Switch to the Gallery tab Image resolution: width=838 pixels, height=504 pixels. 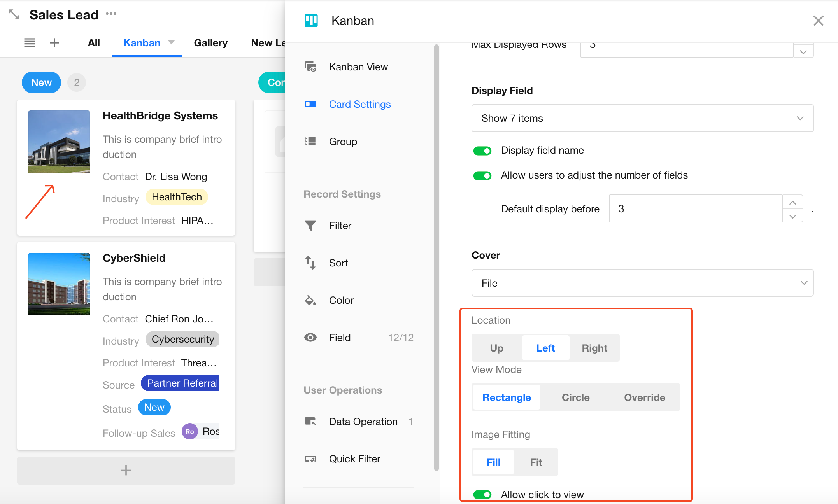pyautogui.click(x=210, y=43)
